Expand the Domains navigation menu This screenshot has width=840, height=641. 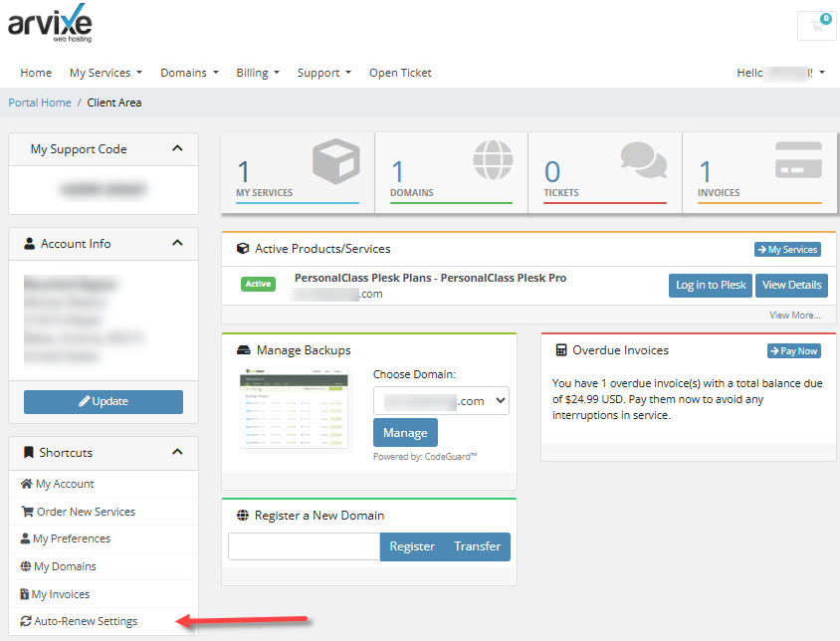190,73
